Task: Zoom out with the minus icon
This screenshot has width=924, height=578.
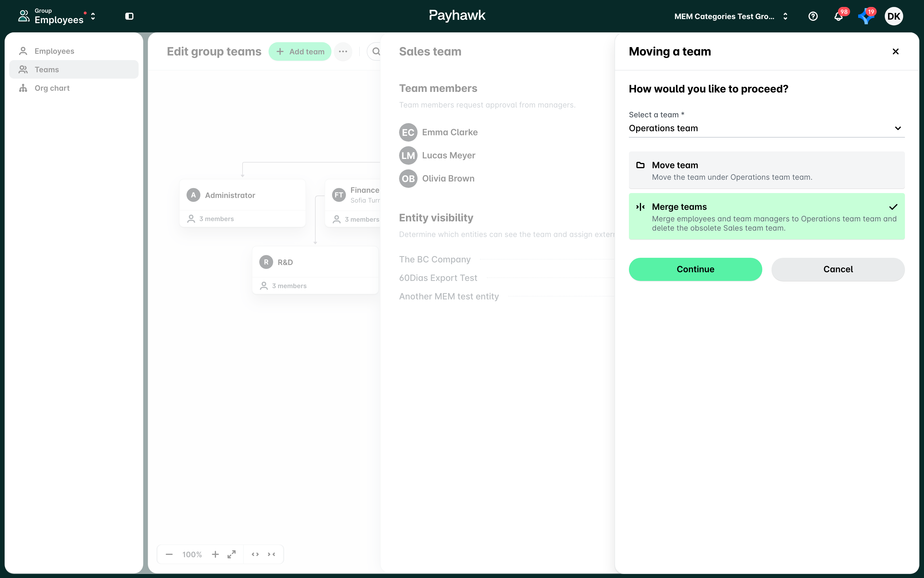Action: pyautogui.click(x=169, y=554)
